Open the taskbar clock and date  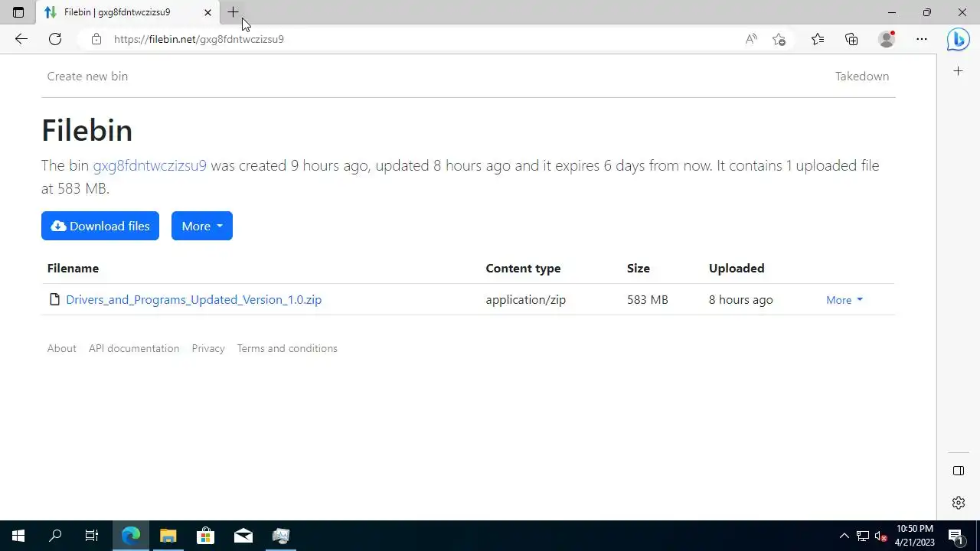[x=915, y=536]
